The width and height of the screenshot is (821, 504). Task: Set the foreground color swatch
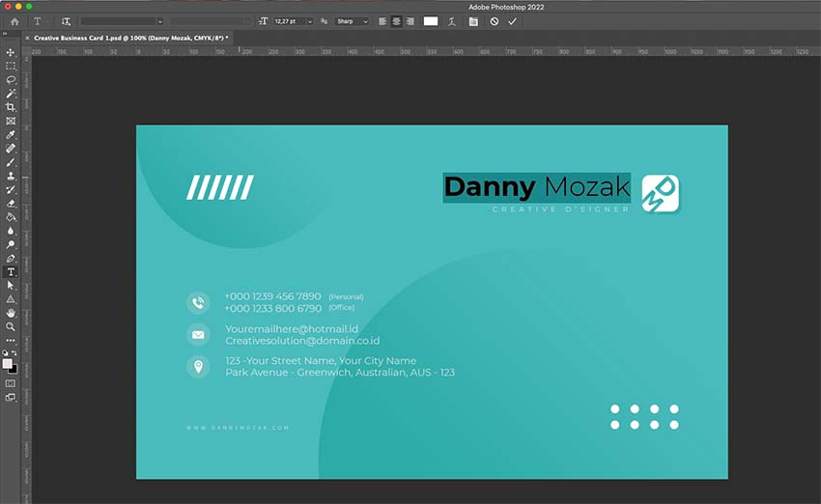[x=8, y=364]
